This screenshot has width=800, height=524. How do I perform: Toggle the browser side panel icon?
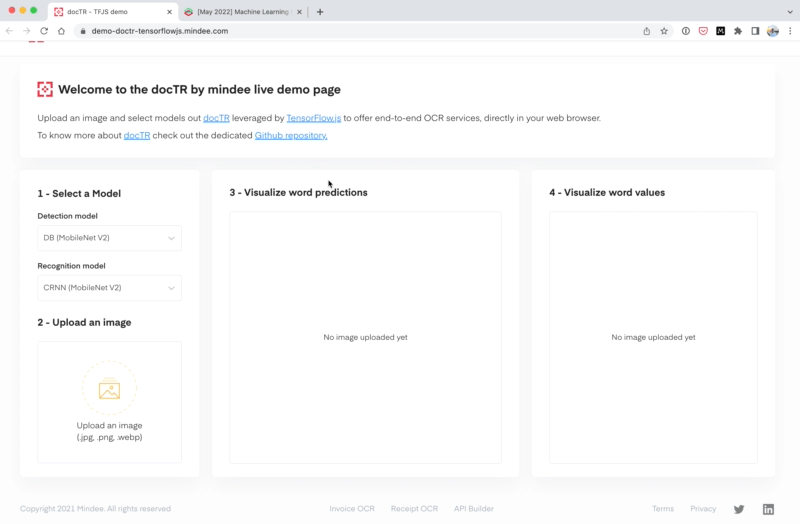(x=755, y=31)
